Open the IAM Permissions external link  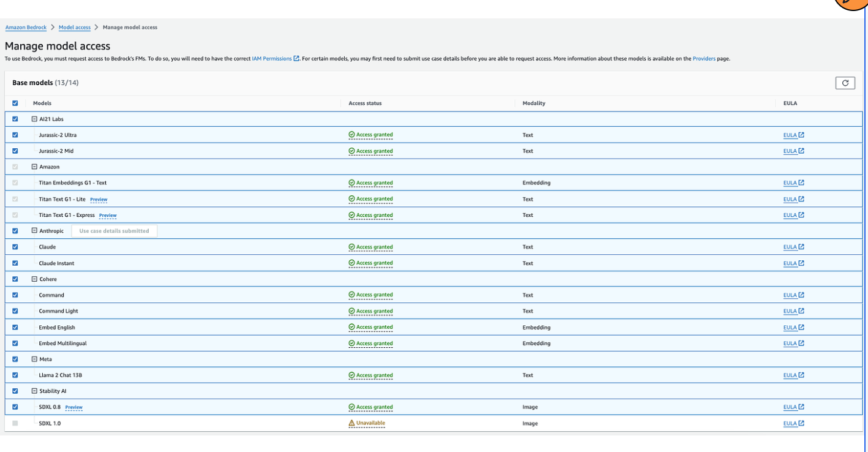[x=275, y=59]
